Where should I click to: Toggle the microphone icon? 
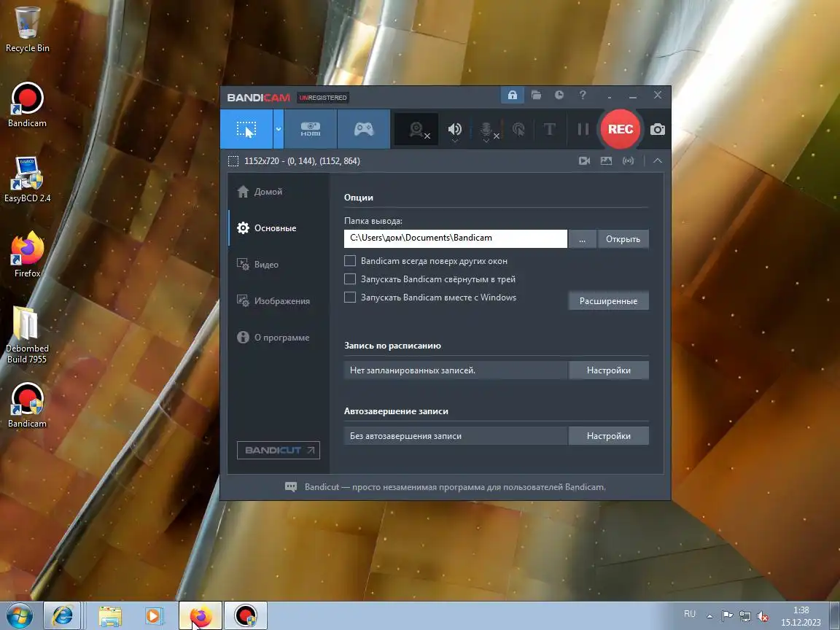click(x=486, y=129)
